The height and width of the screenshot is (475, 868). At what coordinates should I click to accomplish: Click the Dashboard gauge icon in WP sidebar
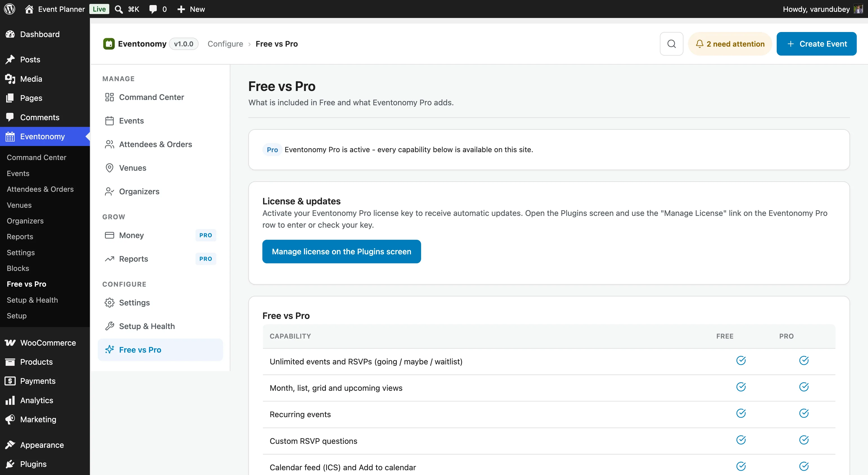coord(10,34)
